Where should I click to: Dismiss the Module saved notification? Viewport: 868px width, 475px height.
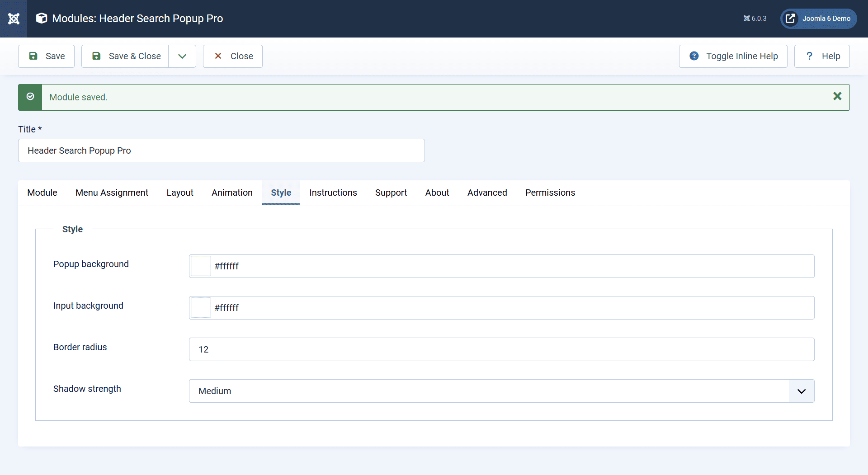[838, 96]
